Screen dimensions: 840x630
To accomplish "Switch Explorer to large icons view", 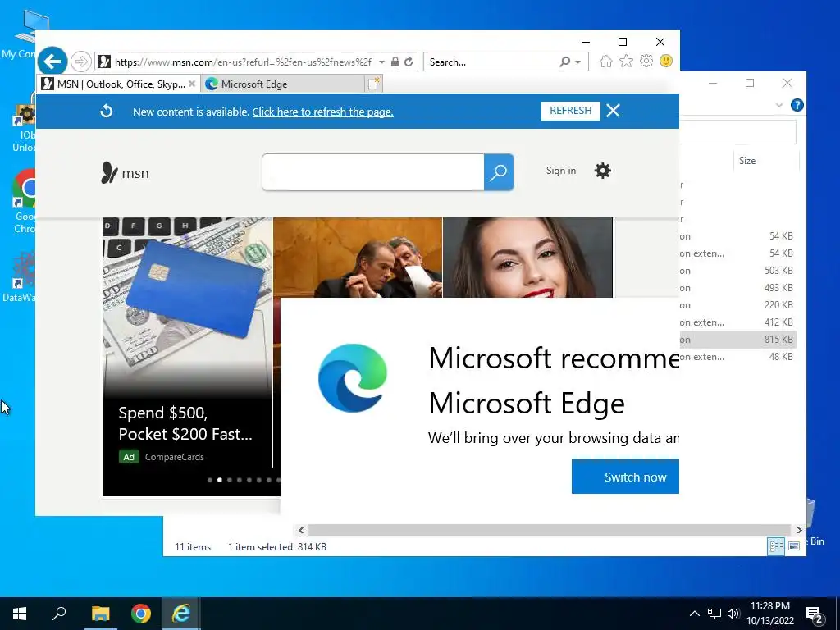I will coord(794,546).
